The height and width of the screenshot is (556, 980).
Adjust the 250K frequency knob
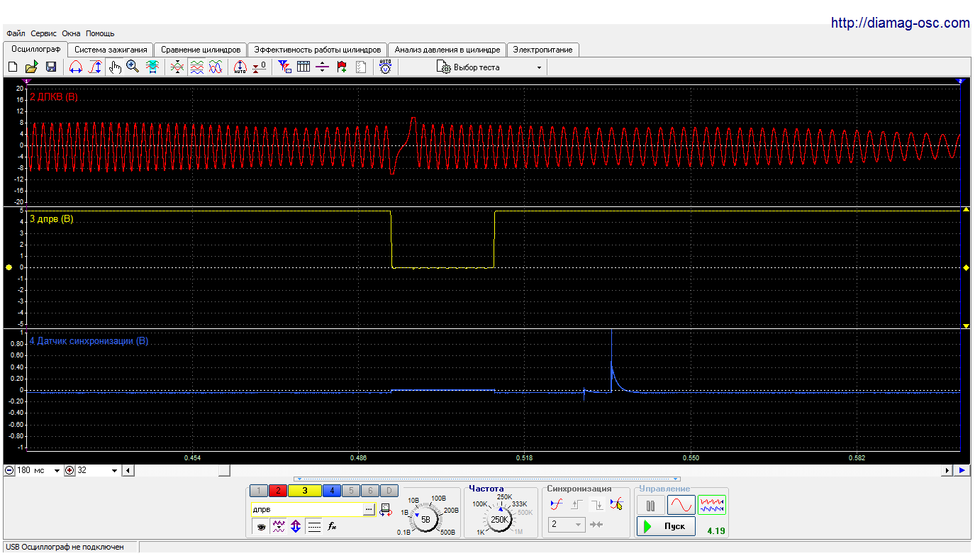coord(500,518)
